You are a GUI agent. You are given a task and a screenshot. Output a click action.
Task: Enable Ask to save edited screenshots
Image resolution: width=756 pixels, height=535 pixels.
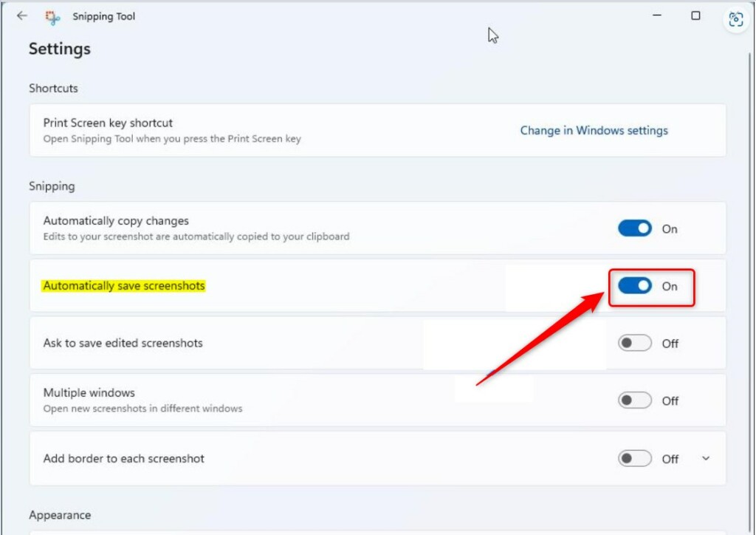pos(633,343)
